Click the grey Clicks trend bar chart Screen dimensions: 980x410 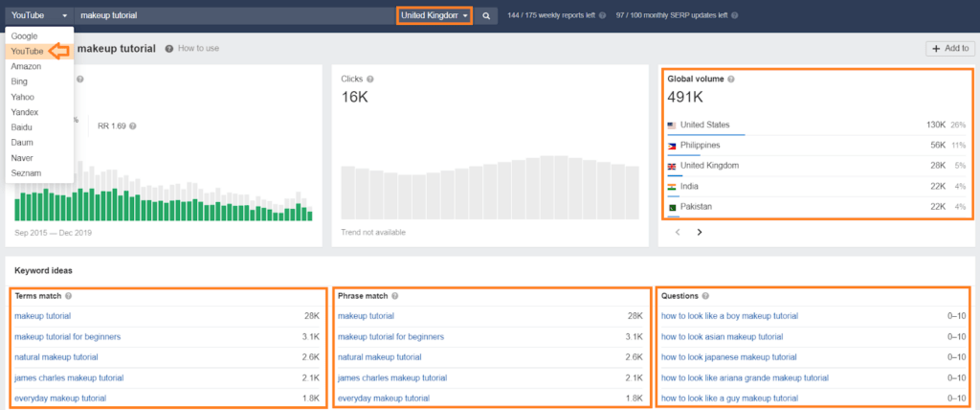coord(490,188)
